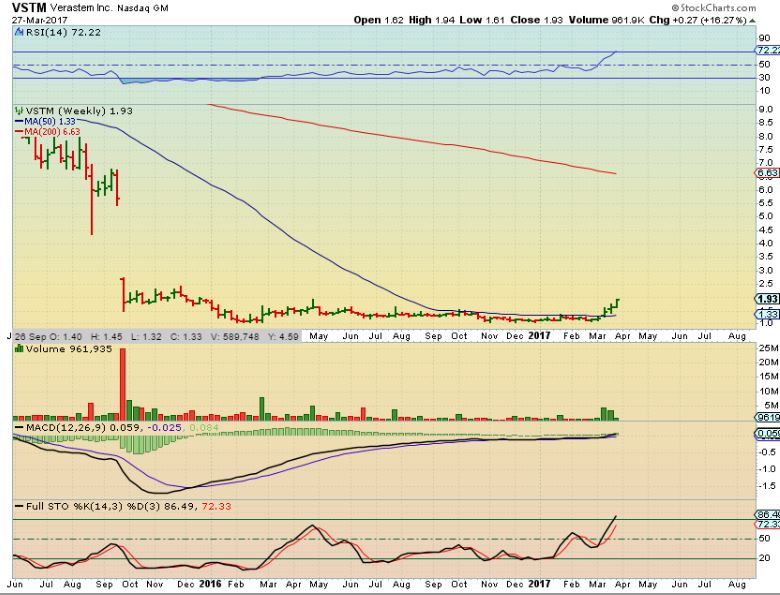Click the blue MA(50) legend line marker

pyautogui.click(x=19, y=121)
